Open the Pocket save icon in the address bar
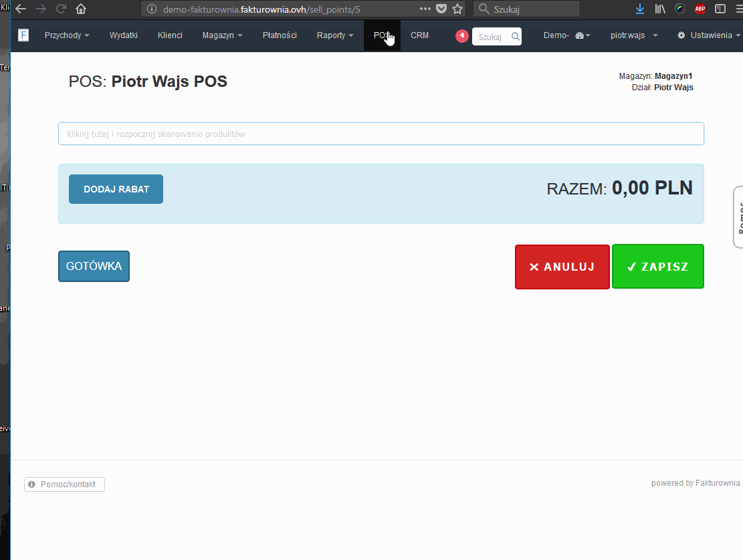This screenshot has width=743, height=560. [441, 9]
